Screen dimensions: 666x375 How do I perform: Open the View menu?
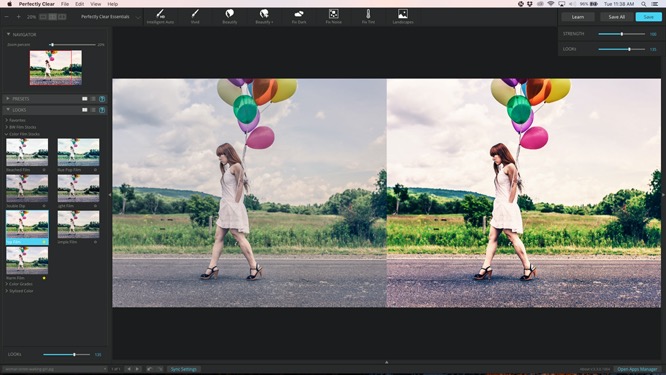pyautogui.click(x=96, y=4)
